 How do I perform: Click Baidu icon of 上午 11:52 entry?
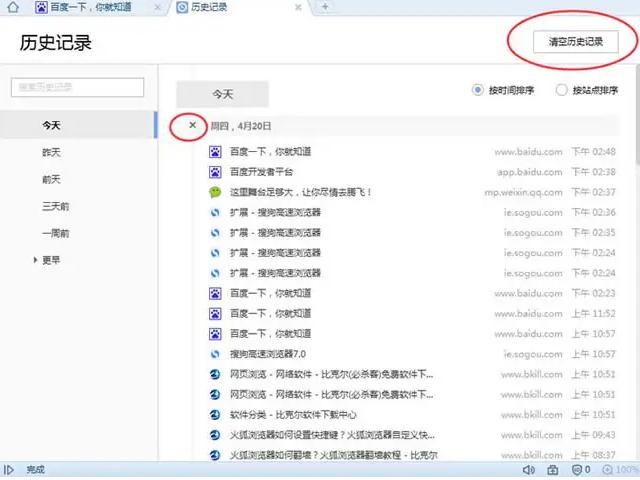[x=215, y=313]
